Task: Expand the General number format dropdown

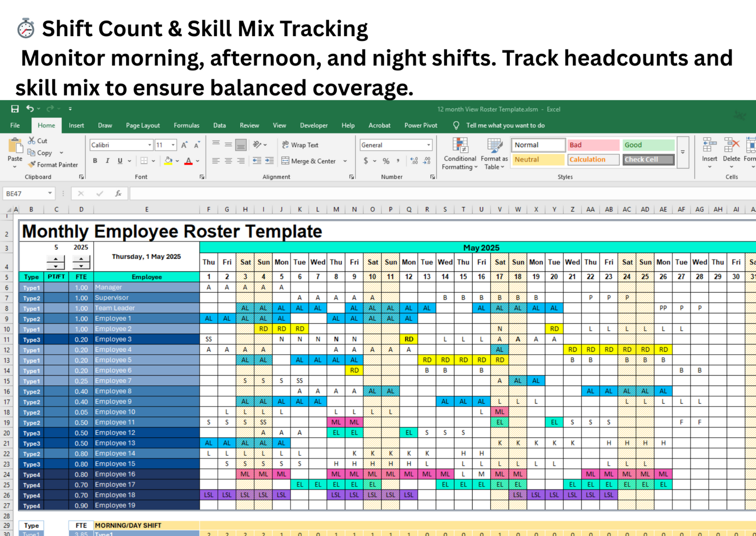Action: click(x=428, y=145)
